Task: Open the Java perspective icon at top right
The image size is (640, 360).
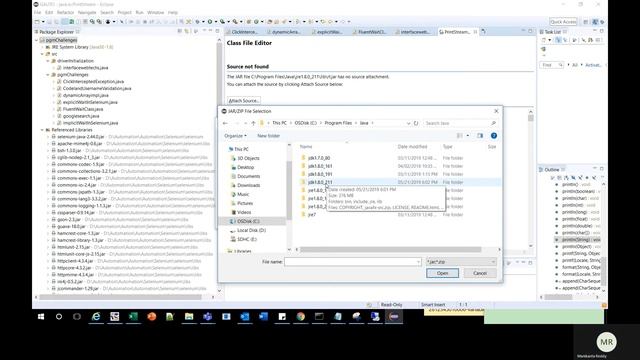Action: (595, 22)
